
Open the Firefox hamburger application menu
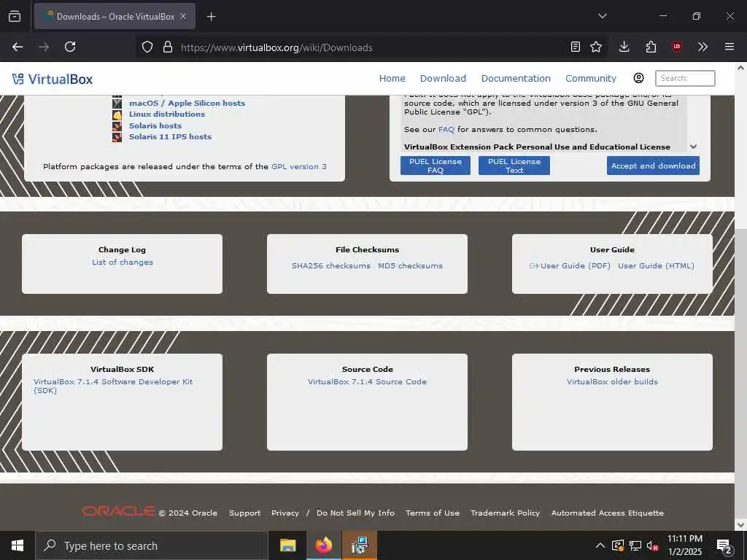(x=729, y=47)
